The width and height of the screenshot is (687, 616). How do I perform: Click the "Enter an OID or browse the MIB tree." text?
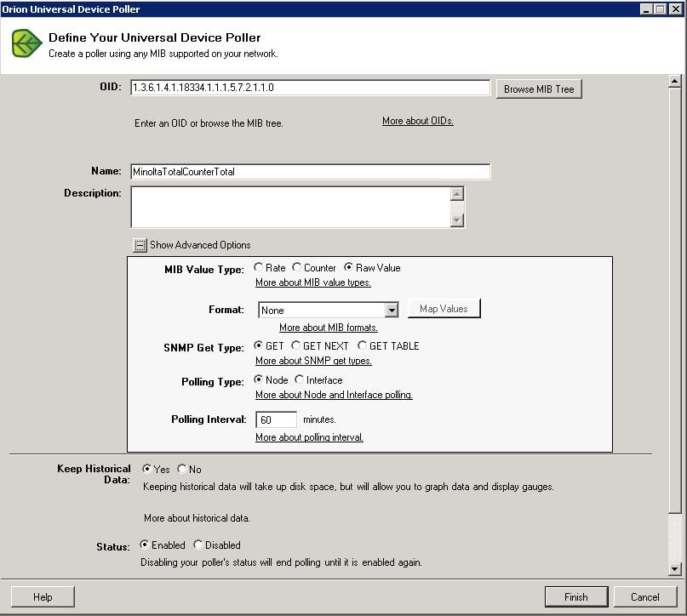(x=209, y=123)
